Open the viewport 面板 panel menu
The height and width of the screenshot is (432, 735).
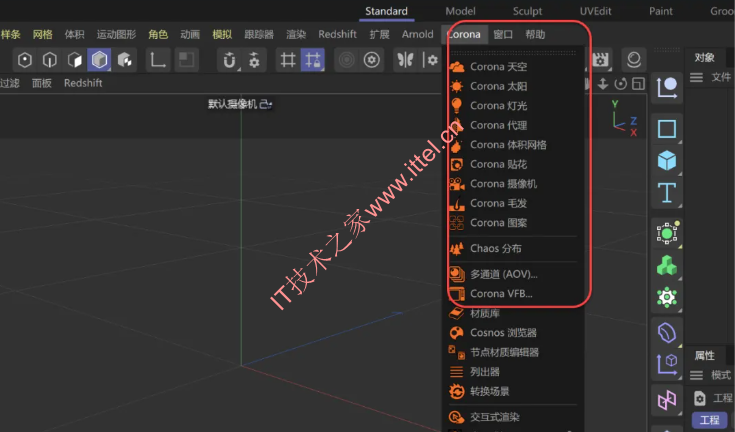click(x=42, y=83)
